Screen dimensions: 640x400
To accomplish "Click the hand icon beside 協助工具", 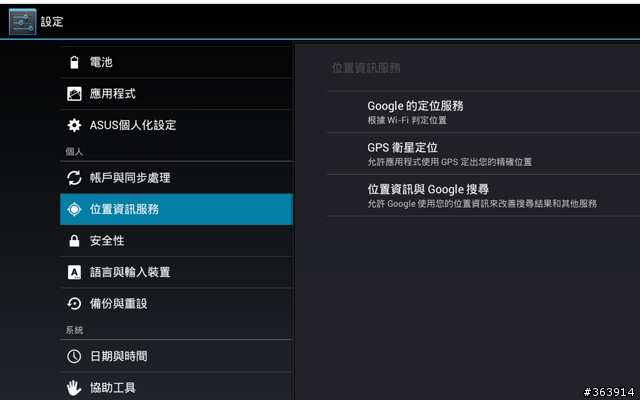I will pyautogui.click(x=74, y=388).
